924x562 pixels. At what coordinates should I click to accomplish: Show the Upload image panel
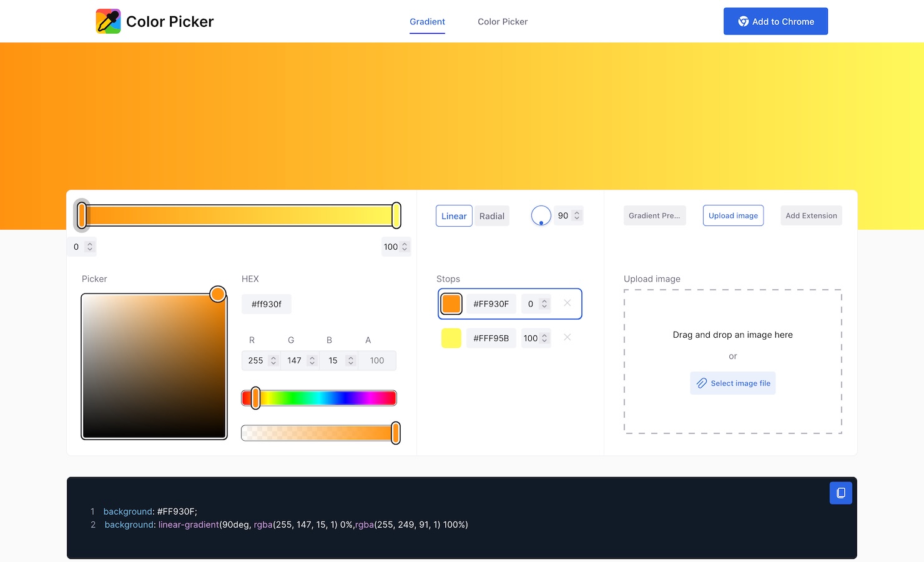[x=733, y=215]
